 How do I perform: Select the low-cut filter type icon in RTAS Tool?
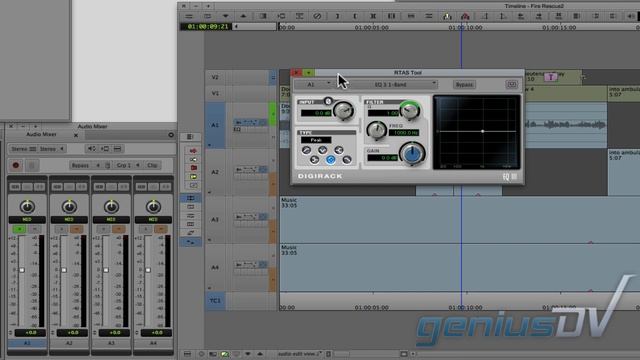[x=307, y=151]
